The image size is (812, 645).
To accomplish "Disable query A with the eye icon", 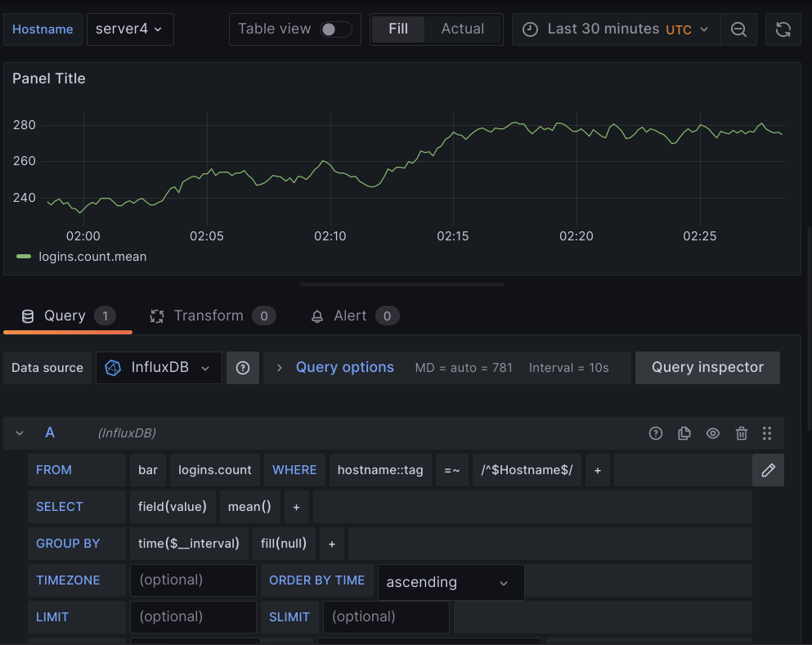I will click(x=712, y=433).
